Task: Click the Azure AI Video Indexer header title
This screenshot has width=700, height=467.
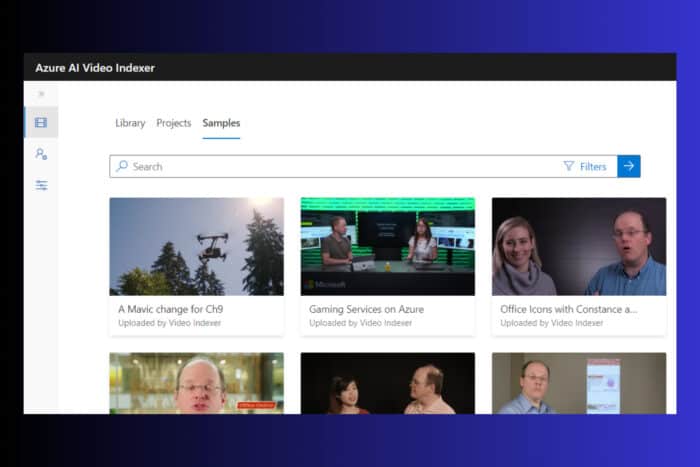Action: [95, 68]
